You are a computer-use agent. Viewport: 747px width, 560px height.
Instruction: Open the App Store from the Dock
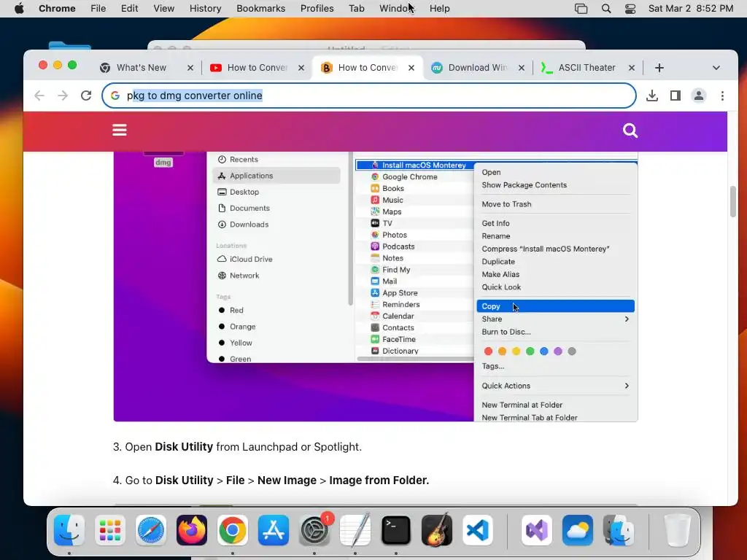(274, 530)
